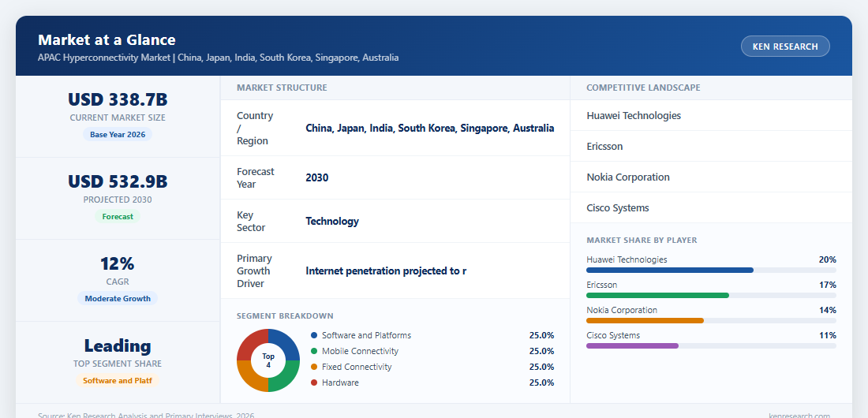Click the Mobile Connectivity legend label
The width and height of the screenshot is (868, 418).
(x=360, y=351)
